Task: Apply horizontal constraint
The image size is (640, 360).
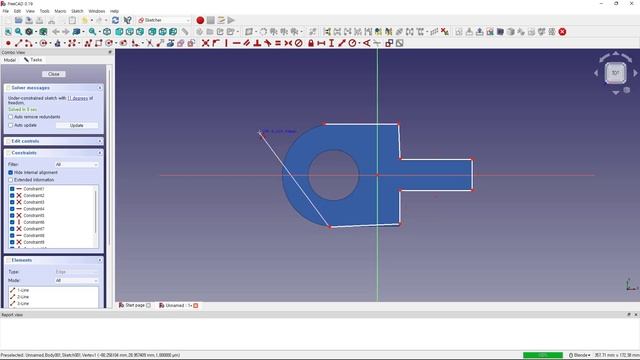Action: (x=236, y=43)
